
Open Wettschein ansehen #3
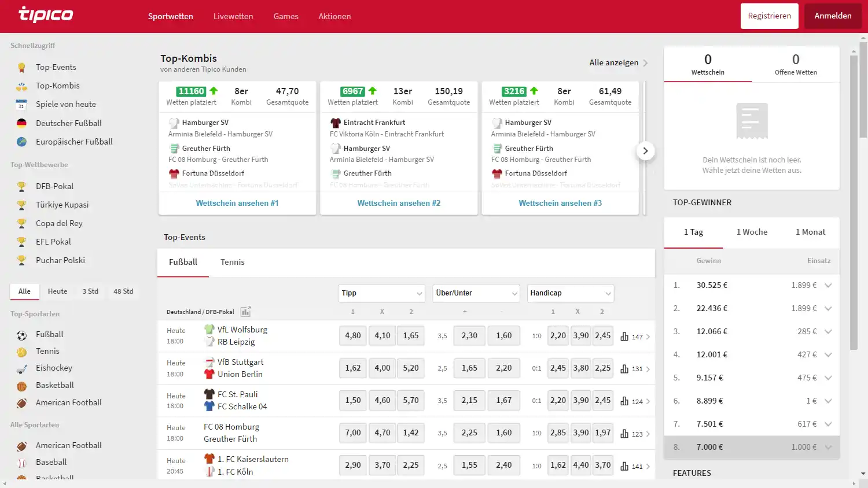click(560, 203)
